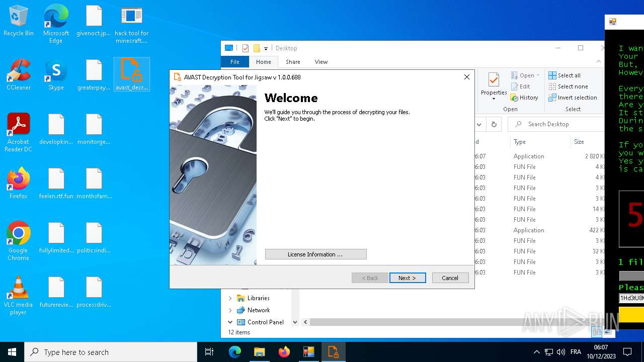Collapse the Explorer ribbon chevron
This screenshot has width=644, height=362.
coord(598,61)
